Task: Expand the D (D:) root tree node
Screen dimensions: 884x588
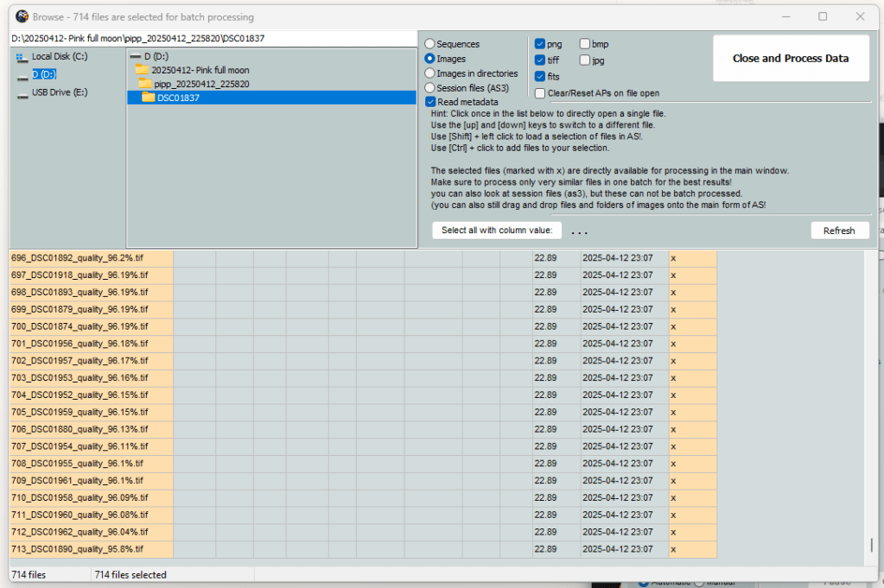Action: pos(136,57)
